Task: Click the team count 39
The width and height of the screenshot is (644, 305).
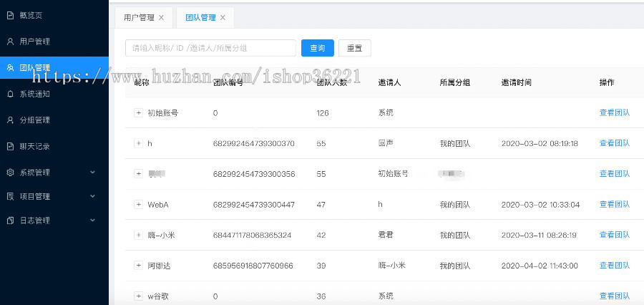Action: coord(321,266)
